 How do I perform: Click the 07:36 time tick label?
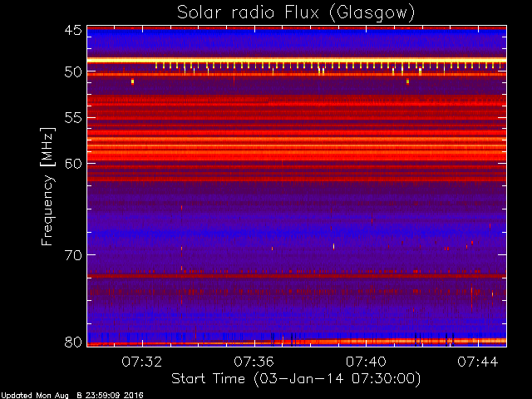tap(254, 362)
